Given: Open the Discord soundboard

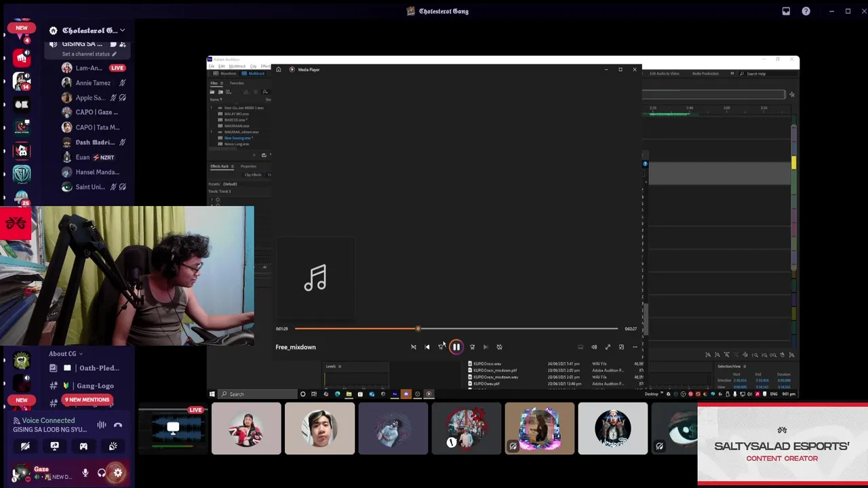Looking at the screenshot, I should pos(113,446).
